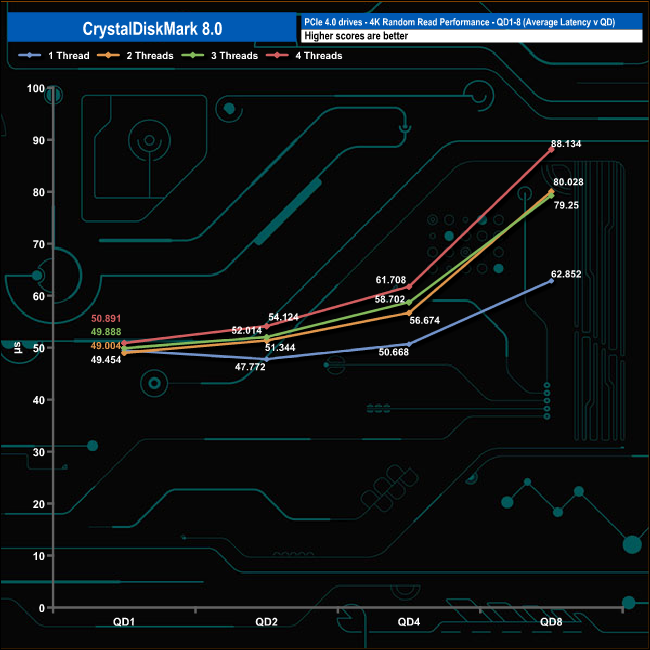Click the 100 value on the y-axis
Screen dimensions: 650x650
[36, 88]
